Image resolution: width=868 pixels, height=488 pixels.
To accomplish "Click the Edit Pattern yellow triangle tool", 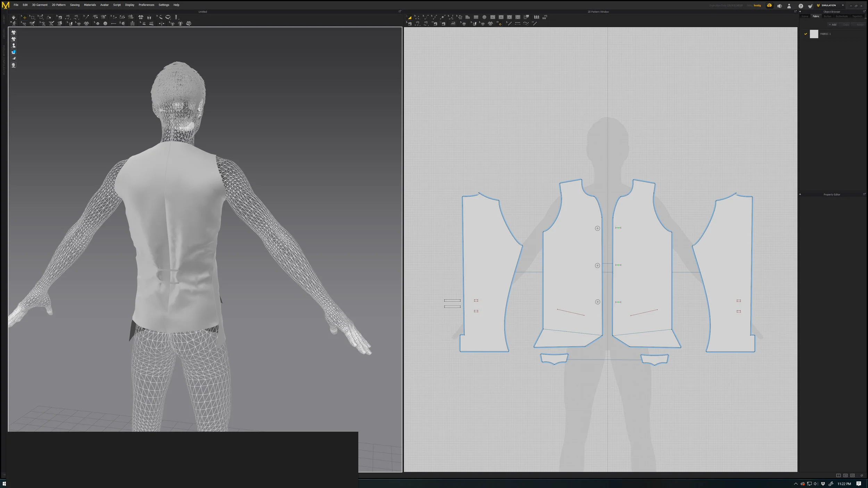I will pyautogui.click(x=409, y=17).
